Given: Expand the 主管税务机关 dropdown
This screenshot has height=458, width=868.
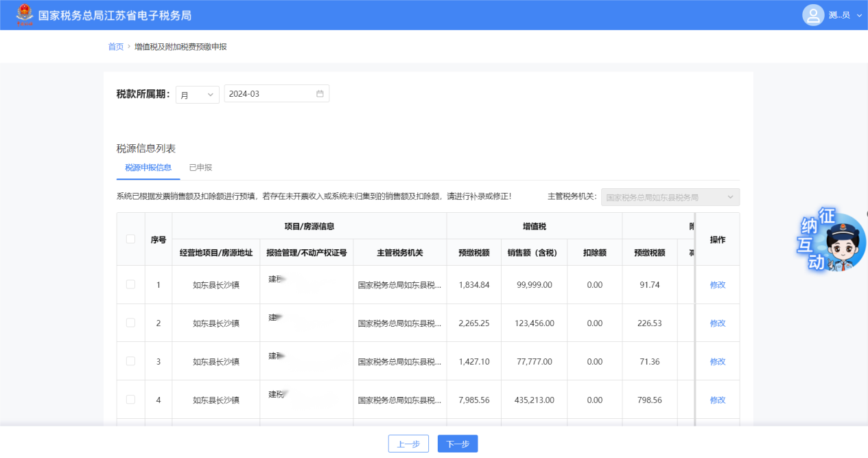Looking at the screenshot, I should tap(670, 197).
